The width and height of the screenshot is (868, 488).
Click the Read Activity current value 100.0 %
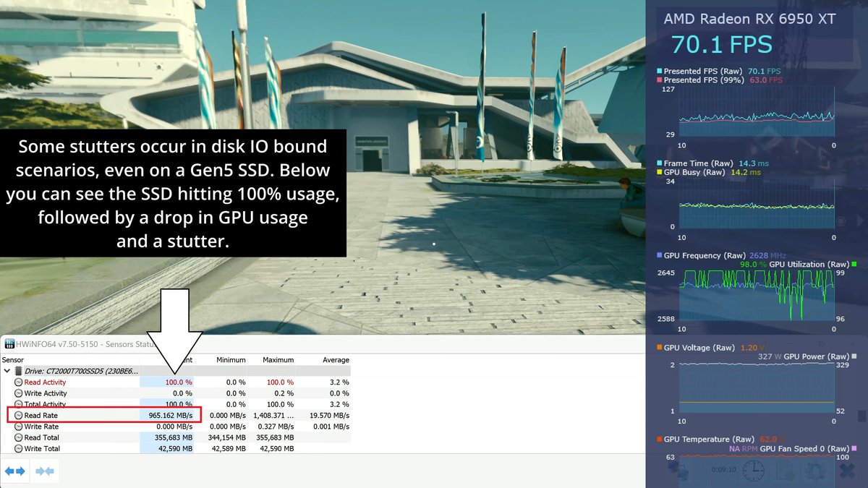click(x=179, y=382)
